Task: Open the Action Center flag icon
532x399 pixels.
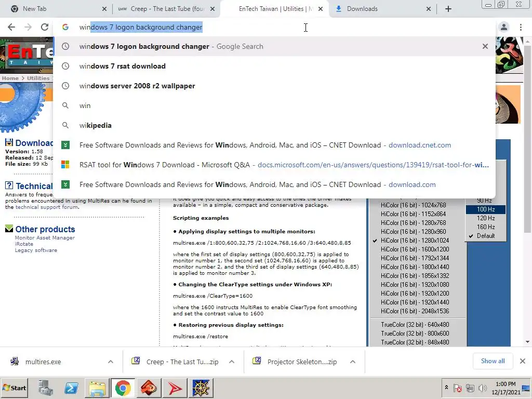Action: pyautogui.click(x=457, y=388)
